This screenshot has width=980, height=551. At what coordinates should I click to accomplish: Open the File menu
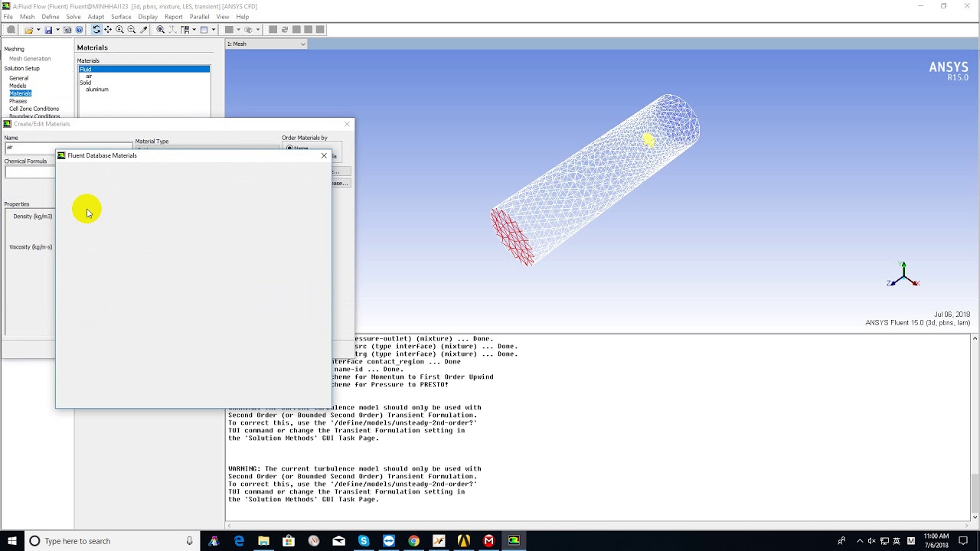[8, 17]
